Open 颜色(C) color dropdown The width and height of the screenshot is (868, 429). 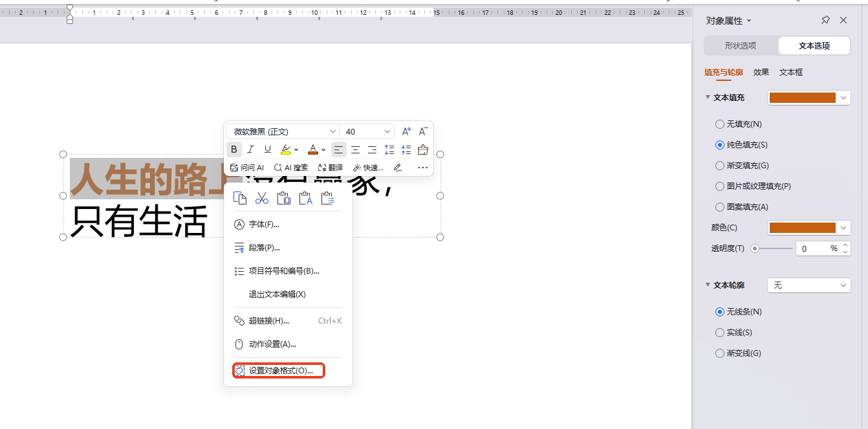point(809,228)
